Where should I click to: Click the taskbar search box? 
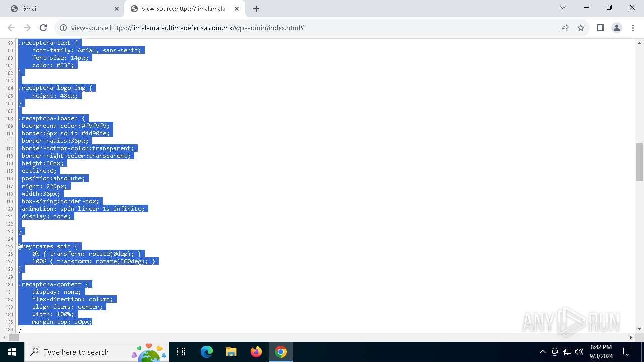click(x=96, y=352)
